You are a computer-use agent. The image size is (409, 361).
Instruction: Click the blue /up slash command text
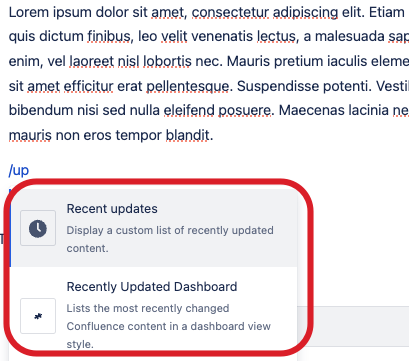tap(19, 170)
